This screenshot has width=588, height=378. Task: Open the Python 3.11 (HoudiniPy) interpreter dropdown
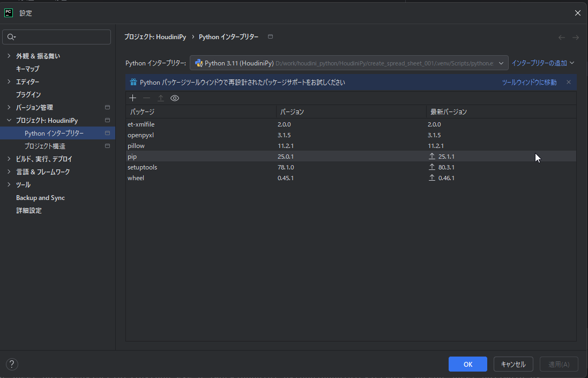[349, 63]
